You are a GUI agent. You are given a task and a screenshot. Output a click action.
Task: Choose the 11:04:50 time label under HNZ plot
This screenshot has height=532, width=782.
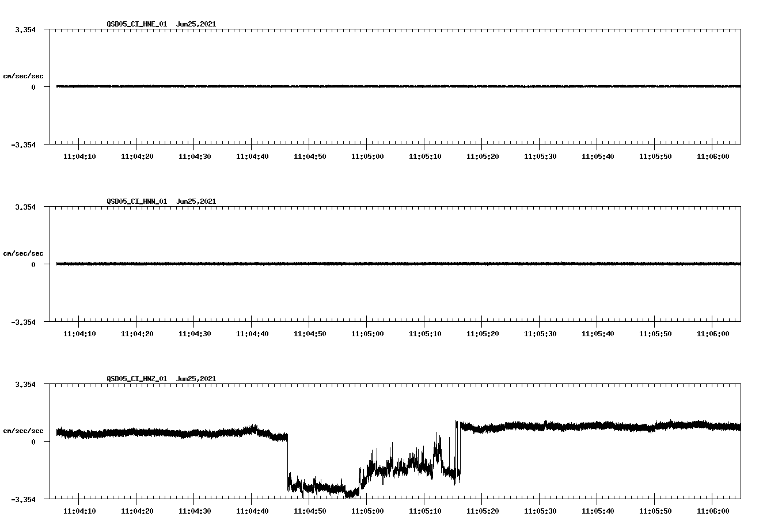click(310, 511)
